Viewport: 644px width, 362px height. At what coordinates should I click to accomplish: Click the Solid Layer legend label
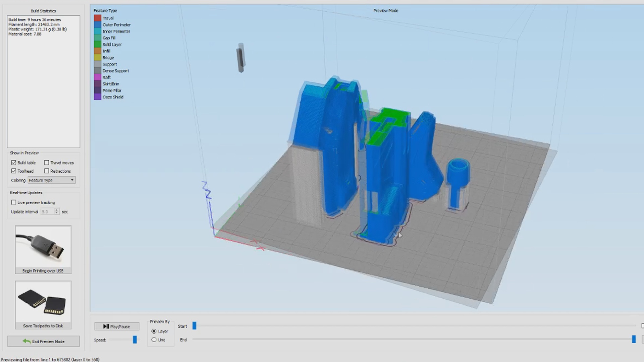112,44
